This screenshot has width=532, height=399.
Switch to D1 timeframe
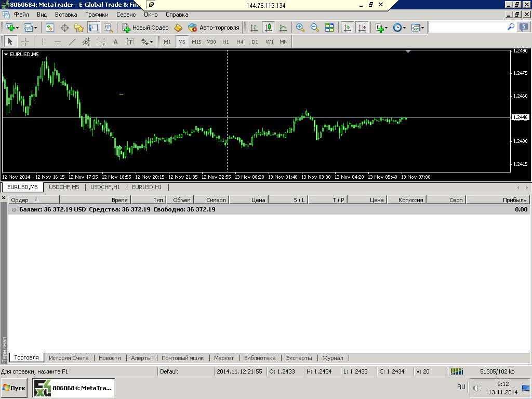point(255,42)
